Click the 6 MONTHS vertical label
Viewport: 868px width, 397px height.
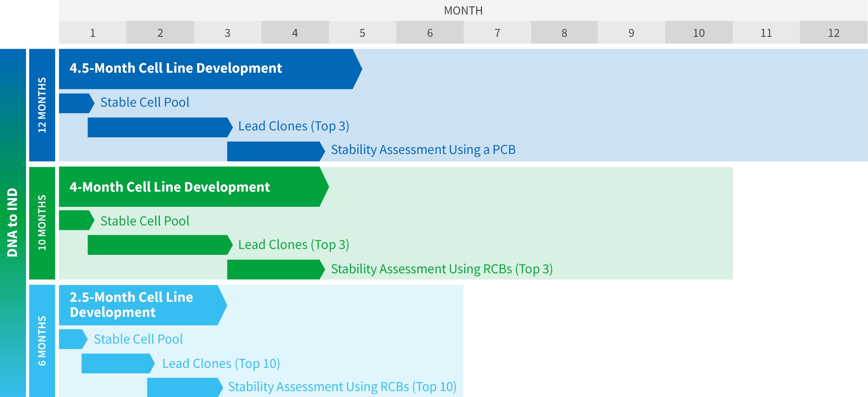pyautogui.click(x=42, y=341)
